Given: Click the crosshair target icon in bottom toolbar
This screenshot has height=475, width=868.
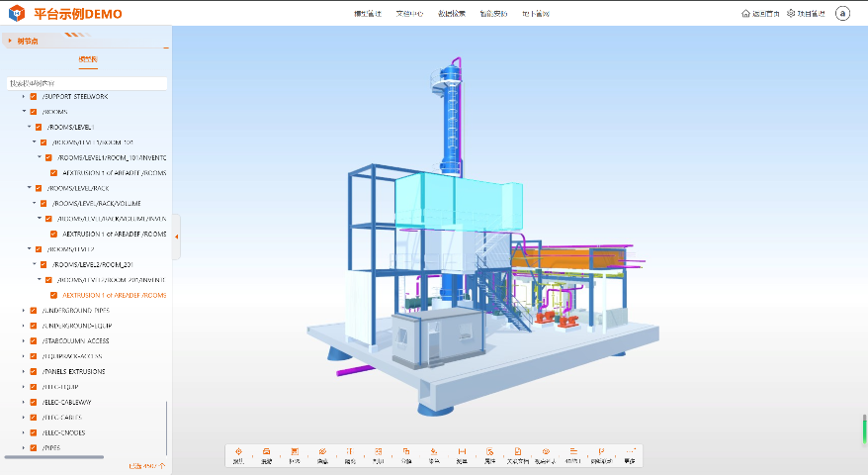Looking at the screenshot, I should click(x=238, y=450).
